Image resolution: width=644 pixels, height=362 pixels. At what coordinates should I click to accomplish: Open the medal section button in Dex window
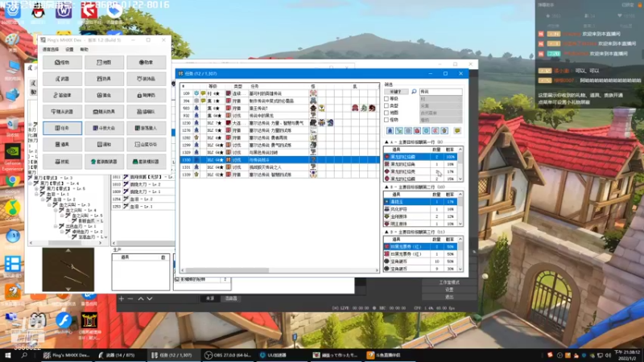pyautogui.click(x=147, y=63)
